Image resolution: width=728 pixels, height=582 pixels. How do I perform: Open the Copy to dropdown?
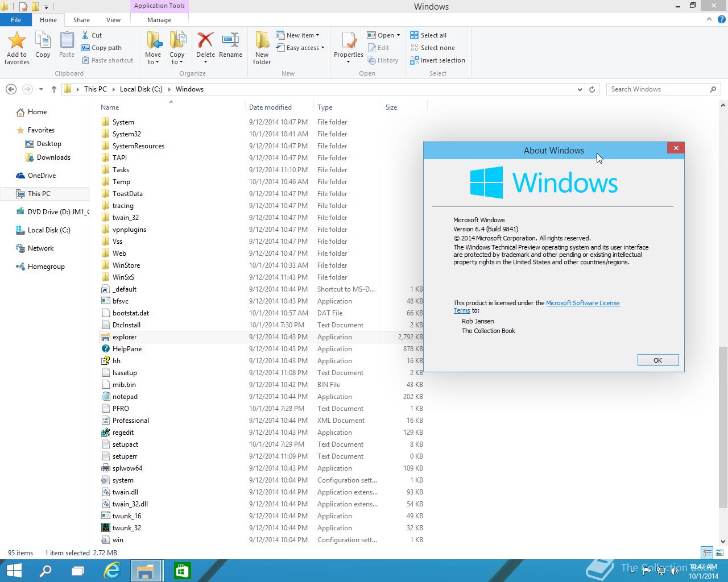177,59
